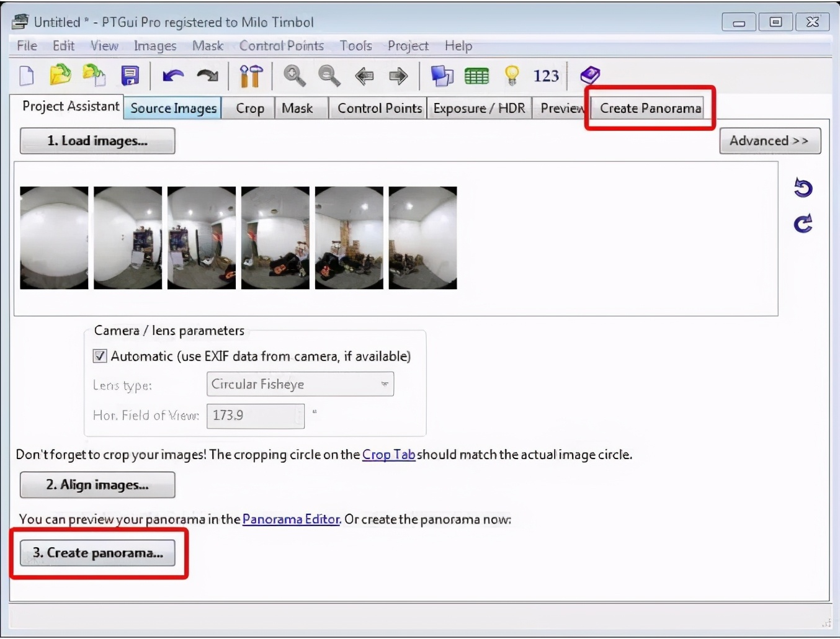The image size is (840, 639).
Task: Switch to the Preview tab
Action: pyautogui.click(x=561, y=108)
